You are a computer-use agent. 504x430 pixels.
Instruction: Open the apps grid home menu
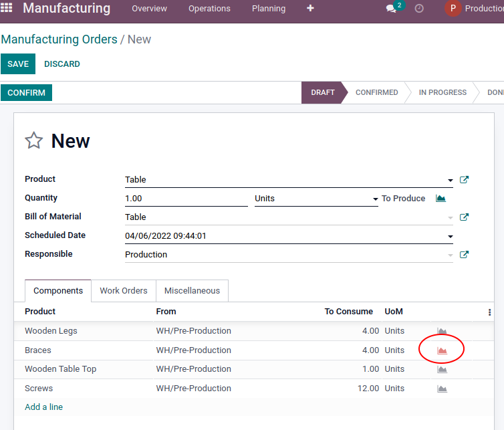7,8
